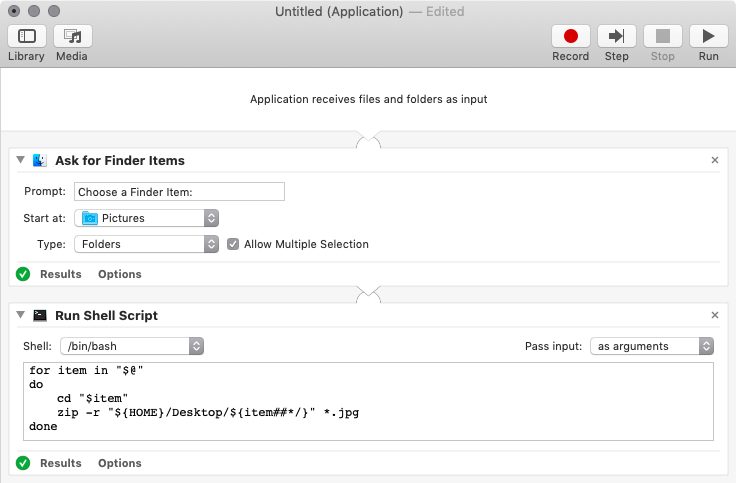Click the Prompt text field

click(x=179, y=192)
